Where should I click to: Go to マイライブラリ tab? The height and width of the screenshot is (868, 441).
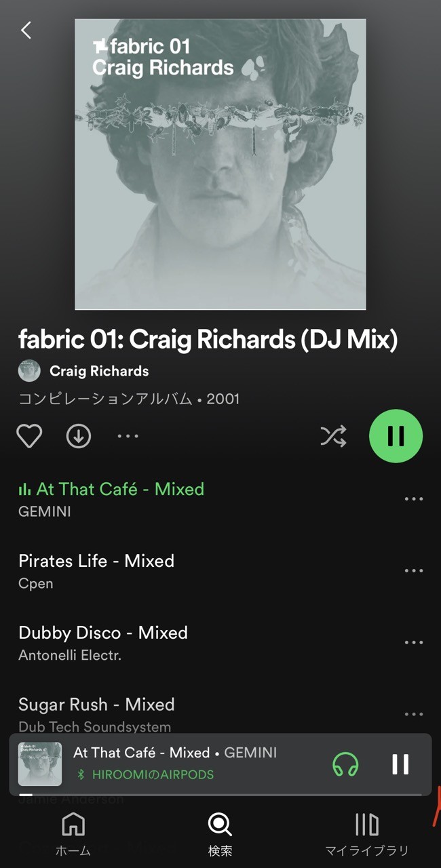[x=367, y=835]
